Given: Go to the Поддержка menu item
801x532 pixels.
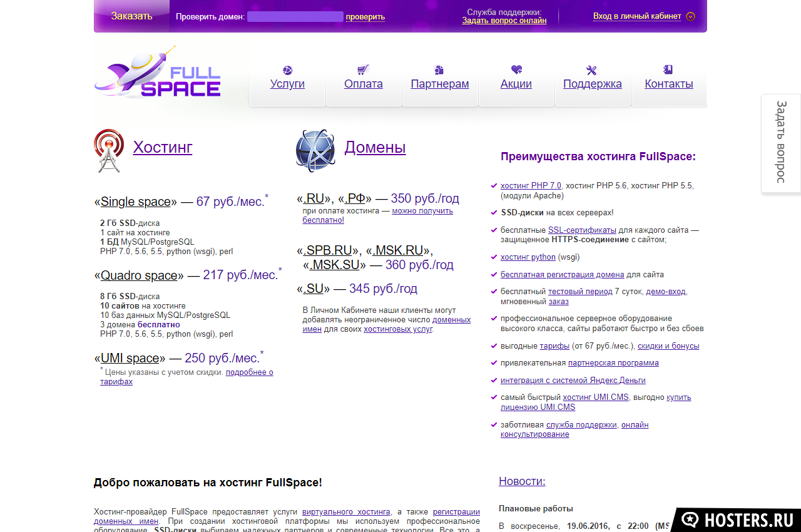Looking at the screenshot, I should pos(592,84).
